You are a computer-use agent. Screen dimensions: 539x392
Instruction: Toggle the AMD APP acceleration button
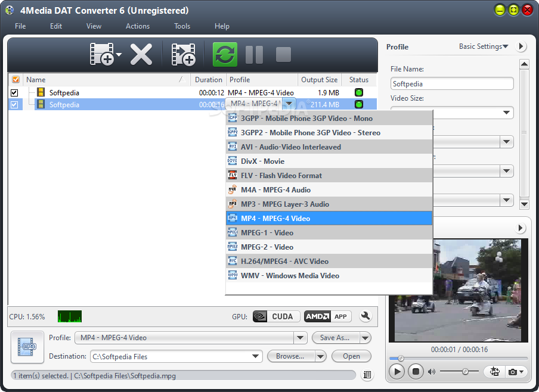coord(327,316)
